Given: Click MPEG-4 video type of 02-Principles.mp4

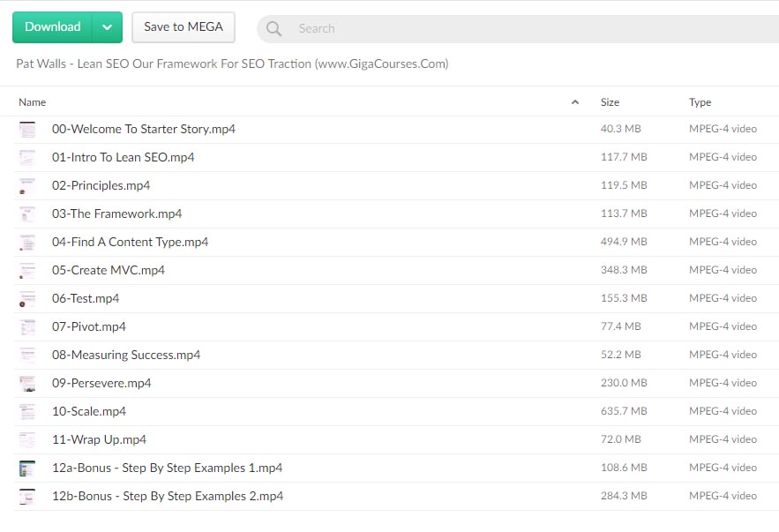Looking at the screenshot, I should pyautogui.click(x=723, y=186).
